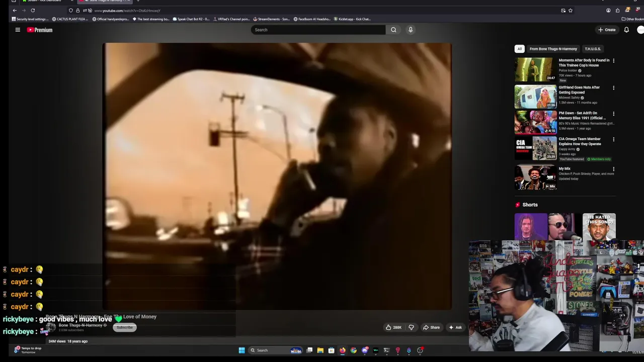Open the weather widget Temps to drop
Screen dimensions: 644x362
point(28,350)
